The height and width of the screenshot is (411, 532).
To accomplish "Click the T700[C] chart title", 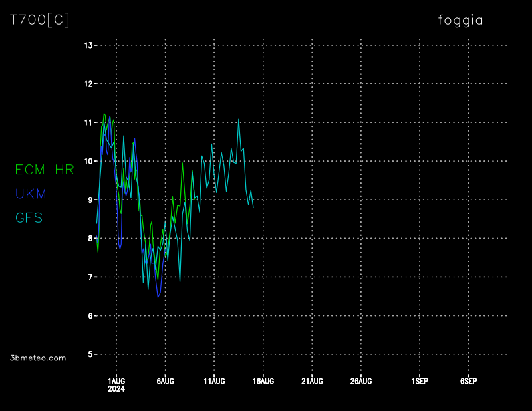I will coord(40,20).
